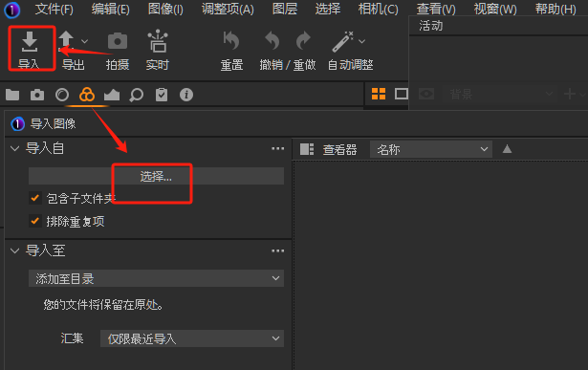Open the Library folder tool tab

(x=12, y=95)
